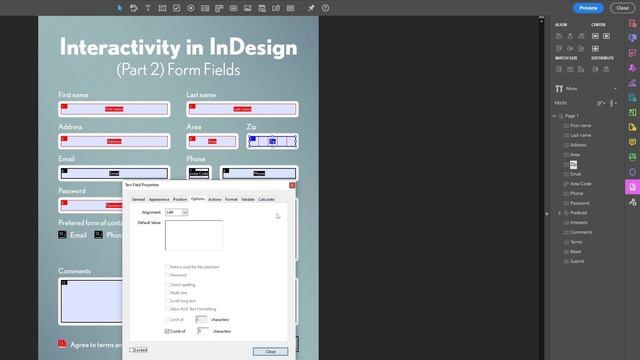640x360 pixels.
Task: Click Close button in Text Field Properties
Action: [x=270, y=351]
